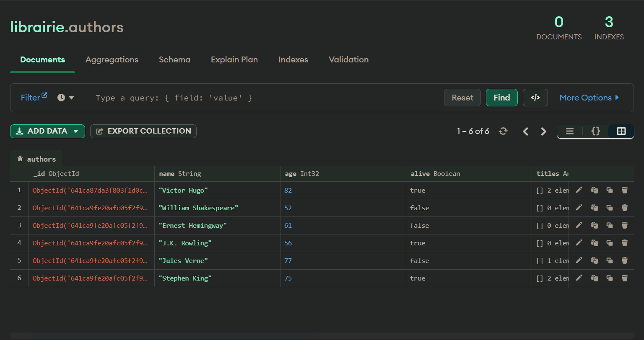Clone the Stephen King document
The width and height of the screenshot is (644, 340).
tap(610, 278)
